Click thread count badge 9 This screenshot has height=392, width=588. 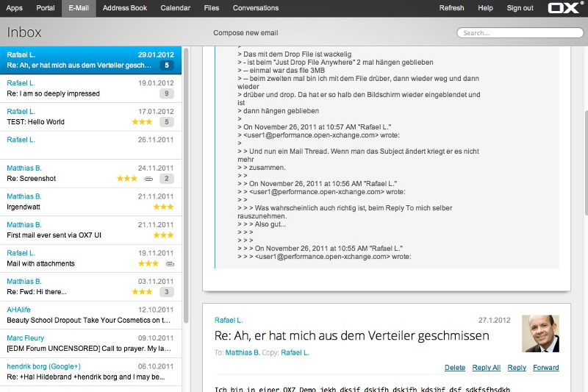[167, 93]
